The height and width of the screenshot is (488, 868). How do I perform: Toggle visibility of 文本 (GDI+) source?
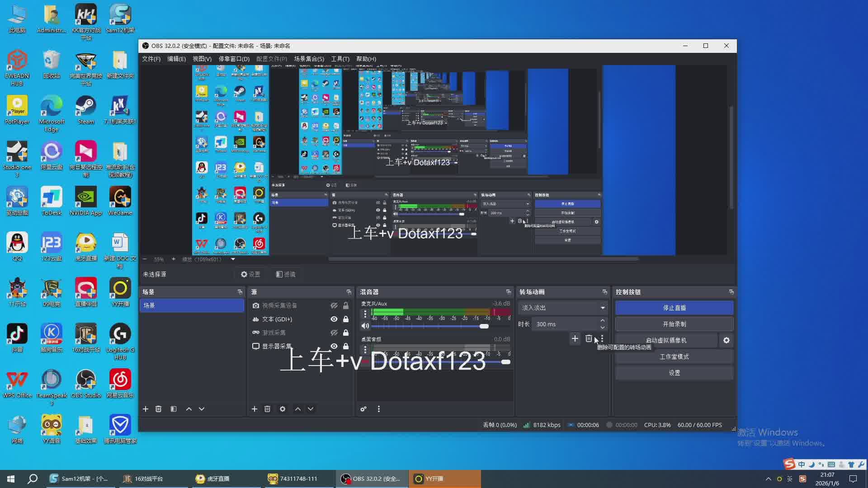tap(334, 319)
